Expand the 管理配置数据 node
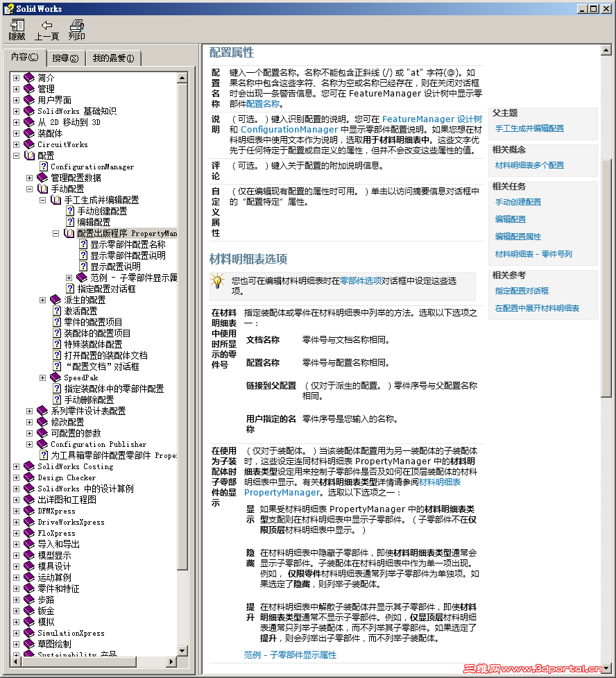The image size is (616, 678). pyautogui.click(x=29, y=178)
